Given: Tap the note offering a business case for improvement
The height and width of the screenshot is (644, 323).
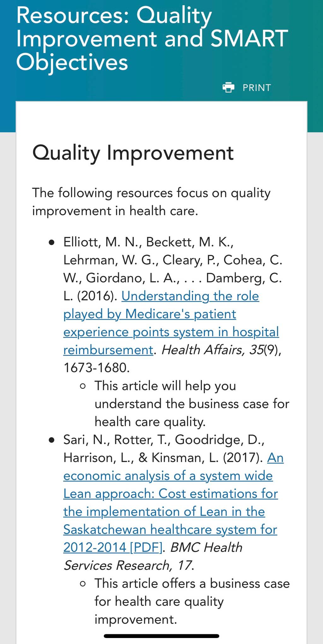Looking at the screenshot, I should point(192,601).
